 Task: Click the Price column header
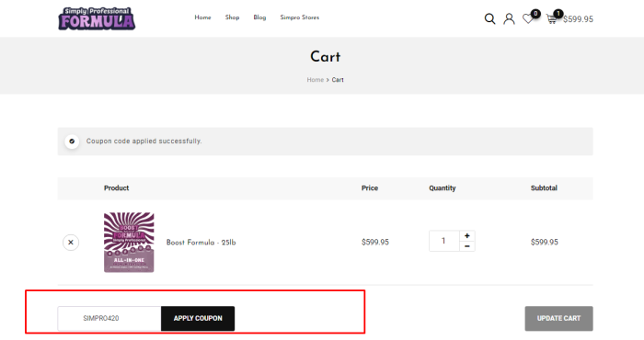(370, 187)
